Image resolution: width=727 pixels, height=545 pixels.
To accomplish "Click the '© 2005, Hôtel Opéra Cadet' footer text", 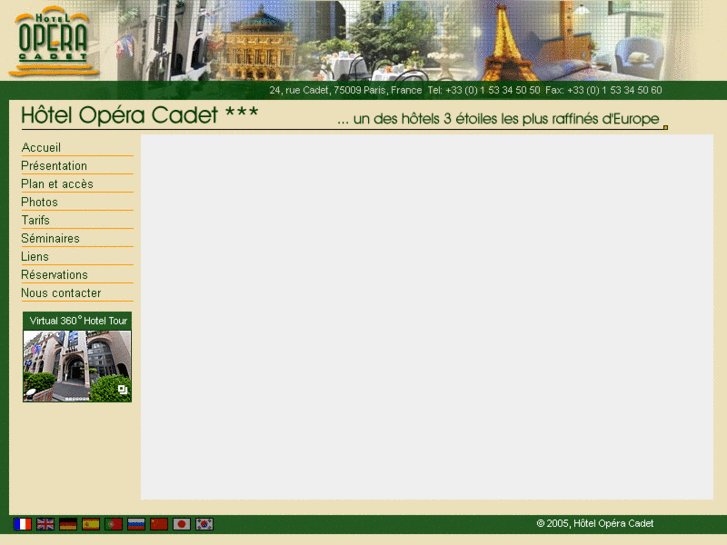I will (x=595, y=524).
